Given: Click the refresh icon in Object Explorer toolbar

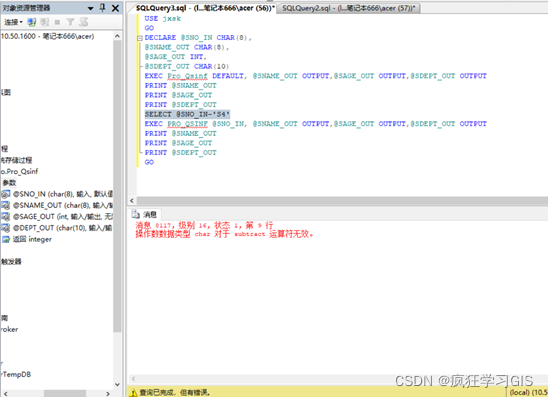Looking at the screenshot, I should (83, 22).
